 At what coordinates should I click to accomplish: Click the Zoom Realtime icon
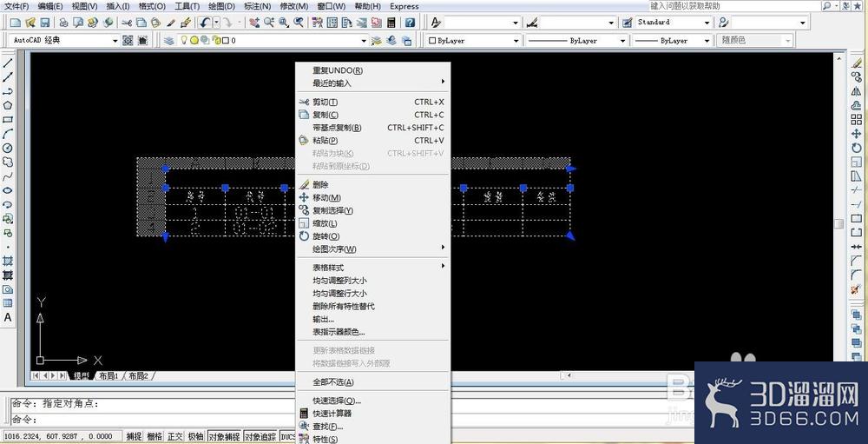pyautogui.click(x=269, y=23)
